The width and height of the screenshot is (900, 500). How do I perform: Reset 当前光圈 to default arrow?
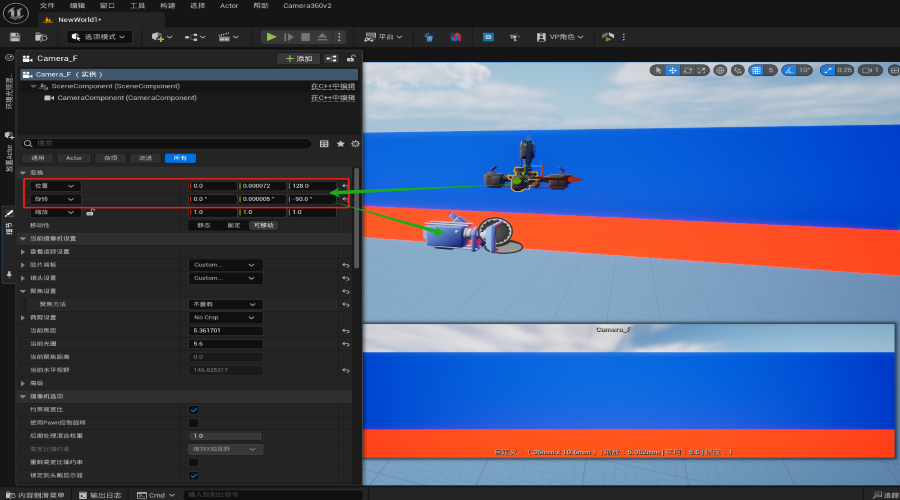(346, 344)
